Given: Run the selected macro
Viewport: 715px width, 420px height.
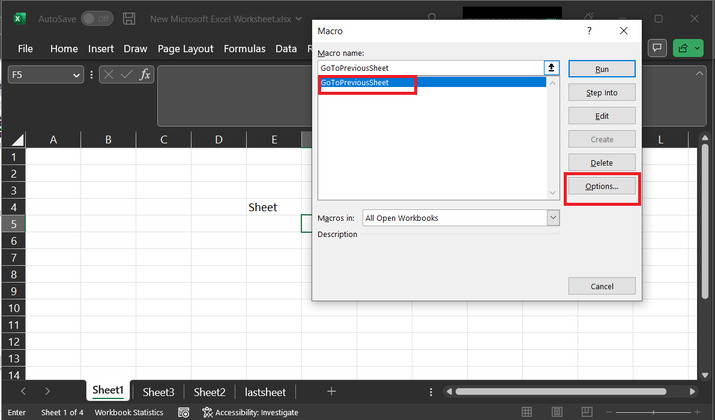Looking at the screenshot, I should click(x=601, y=69).
